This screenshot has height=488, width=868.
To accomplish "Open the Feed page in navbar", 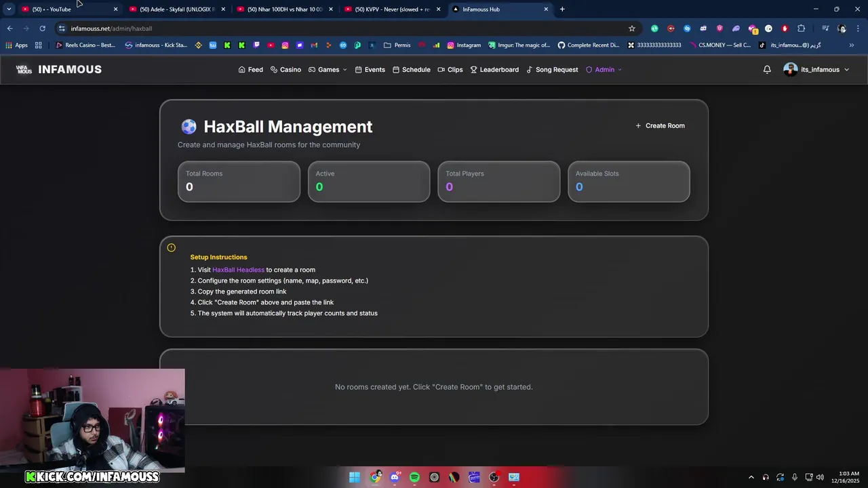I will pos(250,70).
